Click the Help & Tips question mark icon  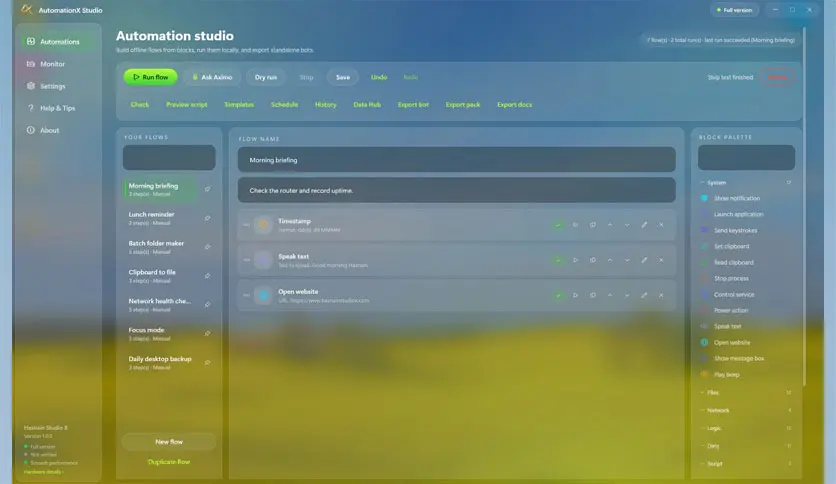point(31,108)
